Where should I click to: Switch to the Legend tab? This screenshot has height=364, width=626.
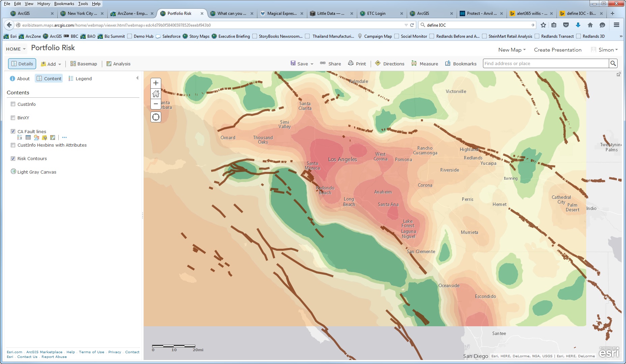pos(80,79)
